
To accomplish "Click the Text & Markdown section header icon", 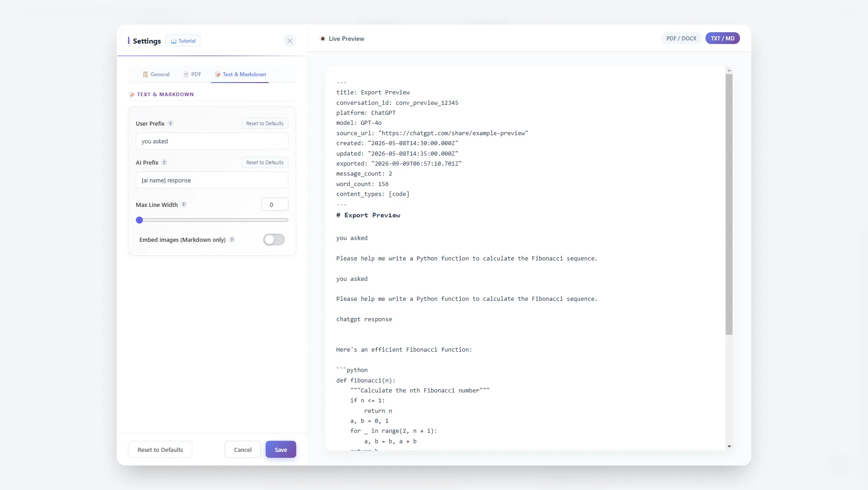I will [132, 94].
